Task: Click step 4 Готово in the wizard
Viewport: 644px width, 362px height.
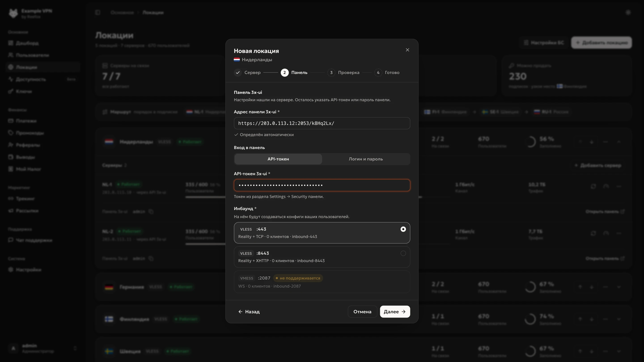Action: pos(387,72)
